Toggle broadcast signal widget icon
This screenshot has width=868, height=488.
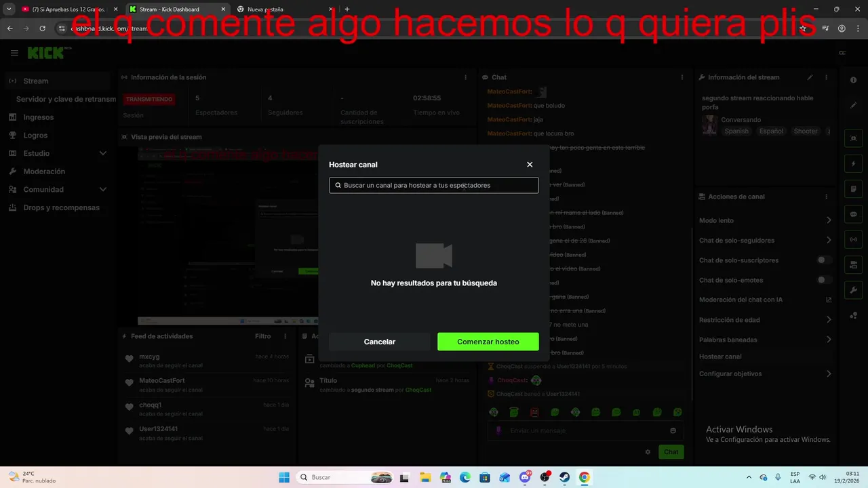(853, 239)
